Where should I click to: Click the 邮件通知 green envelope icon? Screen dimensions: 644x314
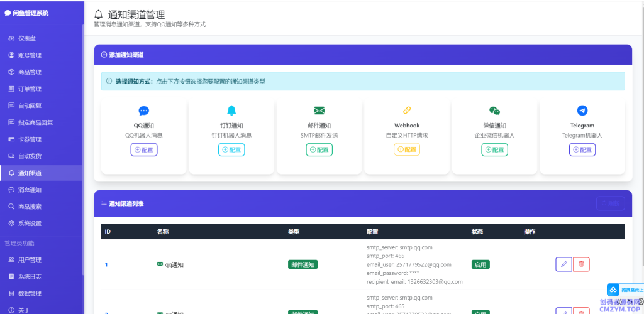(319, 111)
